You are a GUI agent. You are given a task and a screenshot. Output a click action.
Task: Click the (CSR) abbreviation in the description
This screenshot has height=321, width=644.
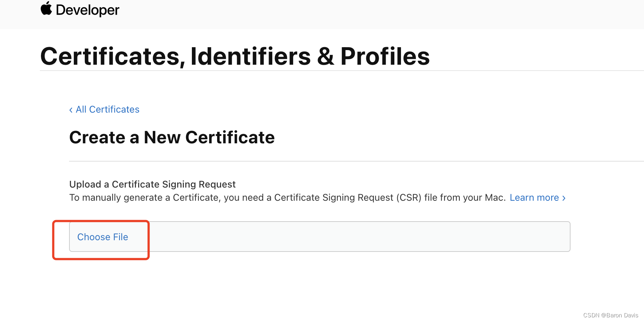[409, 197]
